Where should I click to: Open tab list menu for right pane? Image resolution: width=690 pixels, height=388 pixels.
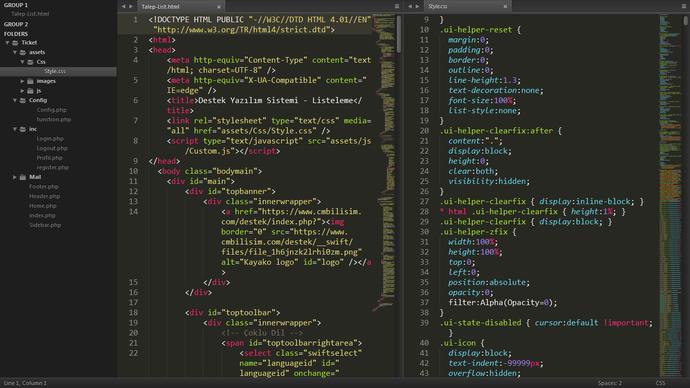click(683, 7)
